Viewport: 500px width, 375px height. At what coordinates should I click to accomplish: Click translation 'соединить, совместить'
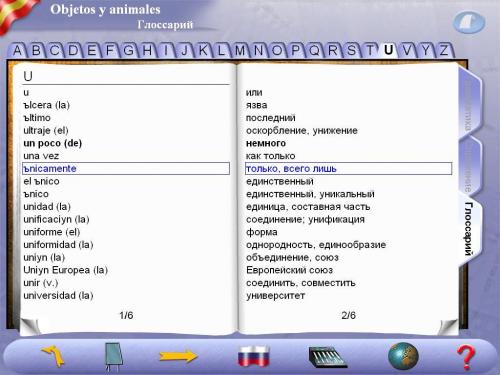[301, 283]
